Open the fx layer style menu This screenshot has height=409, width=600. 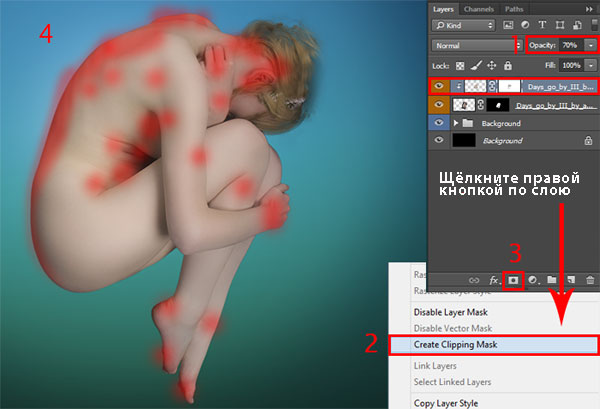pos(494,280)
